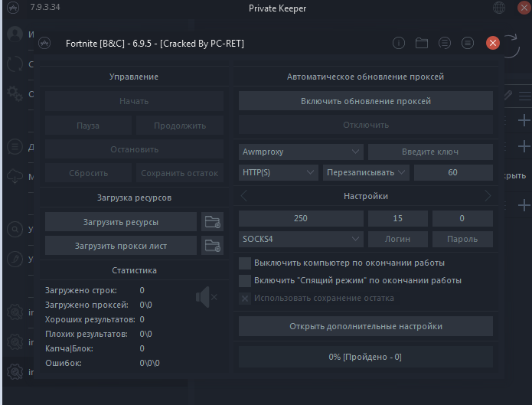The height and width of the screenshot is (405, 532).
Task: Click the magnifier search icon in sidebar
Action: pyautogui.click(x=15, y=229)
